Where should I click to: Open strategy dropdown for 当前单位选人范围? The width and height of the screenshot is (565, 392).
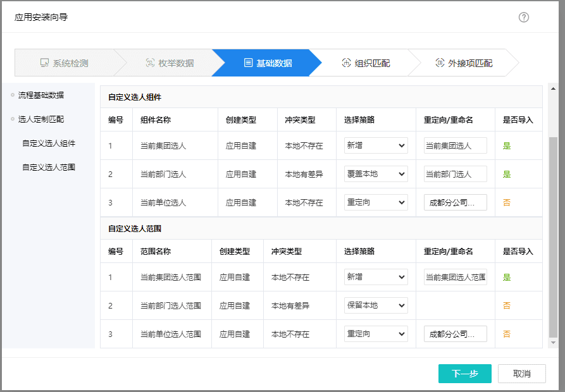pyautogui.click(x=376, y=334)
